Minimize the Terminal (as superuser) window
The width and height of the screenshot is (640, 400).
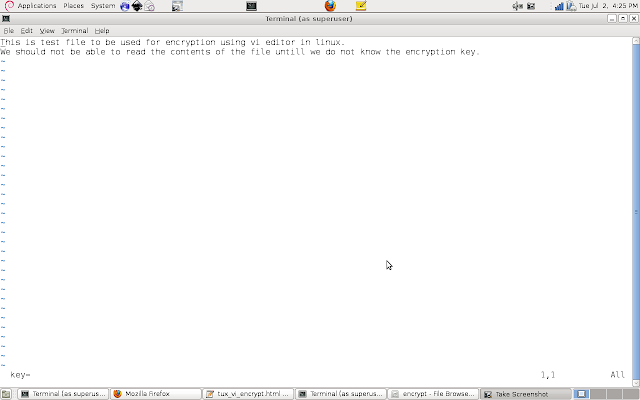tap(611, 18)
